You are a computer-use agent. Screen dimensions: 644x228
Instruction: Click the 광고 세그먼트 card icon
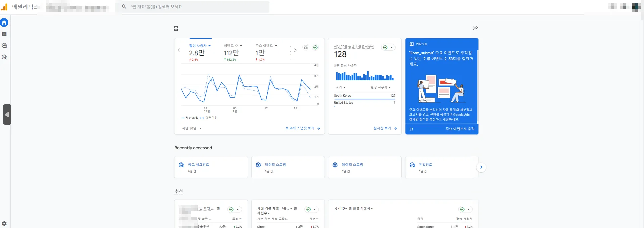181,165
